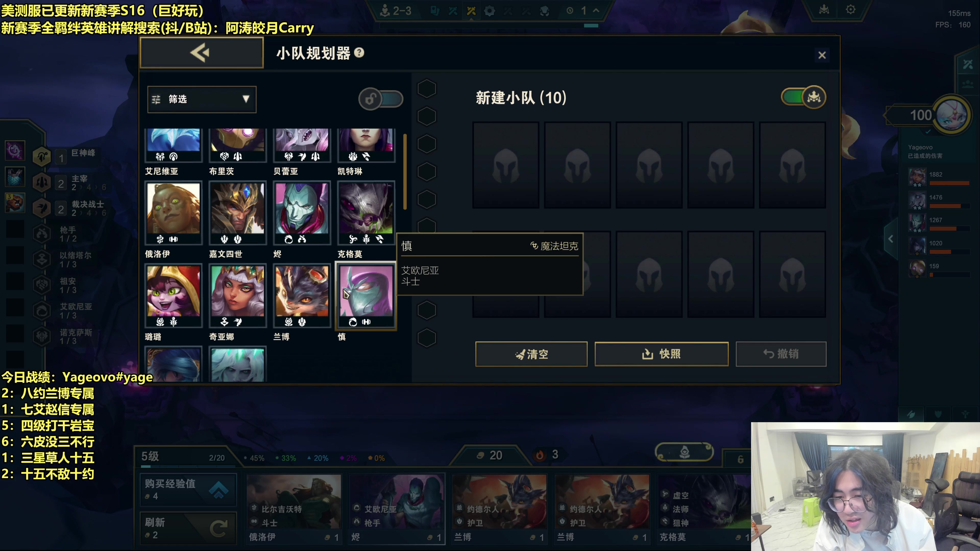
Task: Click the back arrow in team planner
Action: pos(202,53)
